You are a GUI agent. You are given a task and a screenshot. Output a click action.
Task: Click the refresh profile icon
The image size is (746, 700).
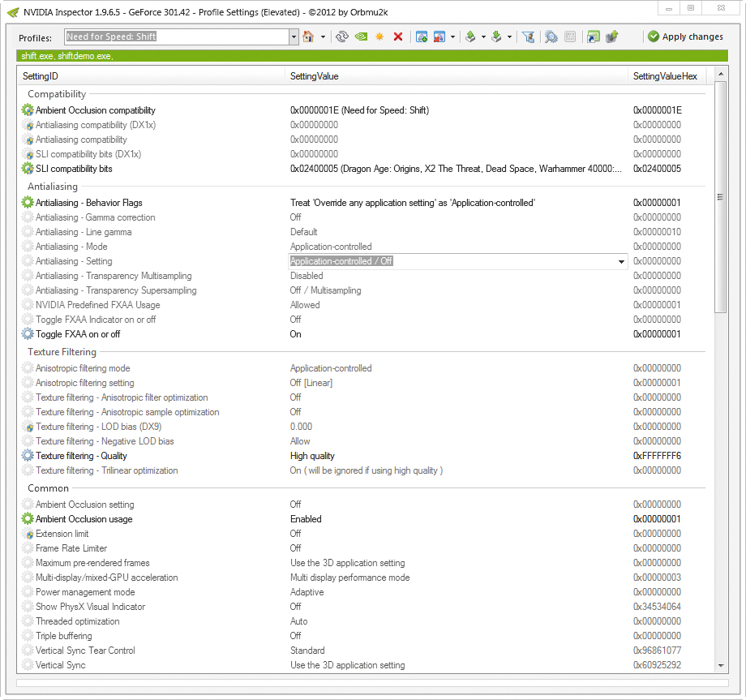[x=341, y=37]
